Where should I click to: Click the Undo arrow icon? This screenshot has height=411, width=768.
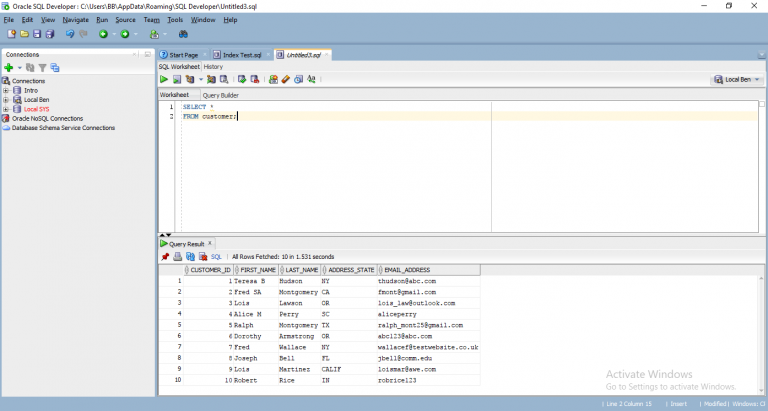click(x=70, y=34)
